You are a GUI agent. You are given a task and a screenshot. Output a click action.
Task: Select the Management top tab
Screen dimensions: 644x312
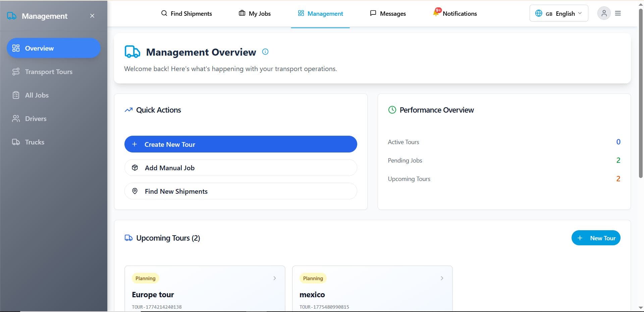(320, 13)
